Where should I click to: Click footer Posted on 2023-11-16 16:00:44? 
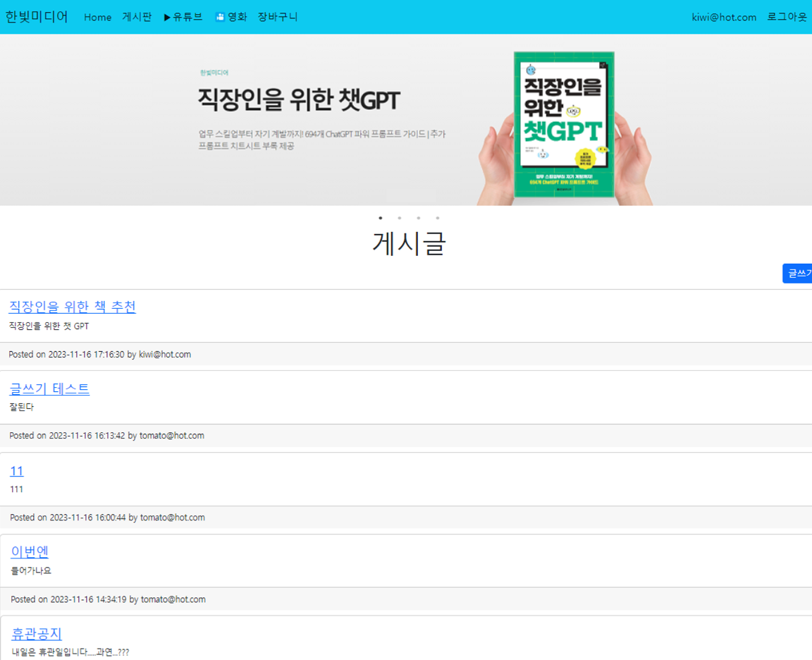click(107, 518)
